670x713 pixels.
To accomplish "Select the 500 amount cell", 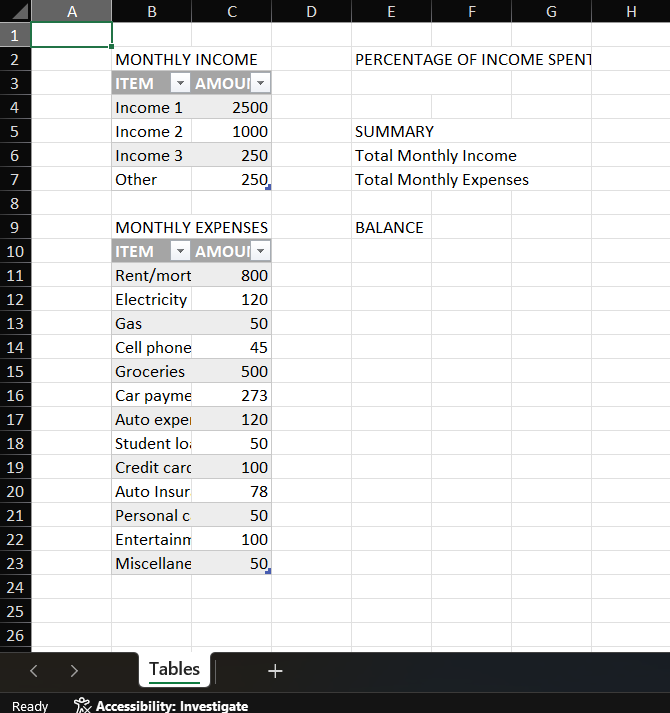I will click(232, 371).
